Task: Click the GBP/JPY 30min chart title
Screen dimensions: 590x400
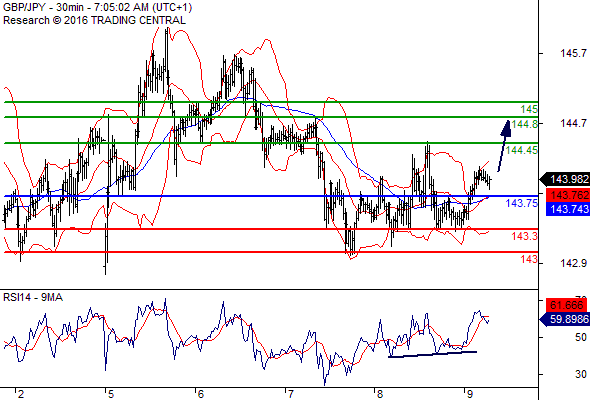Action: pos(97,8)
